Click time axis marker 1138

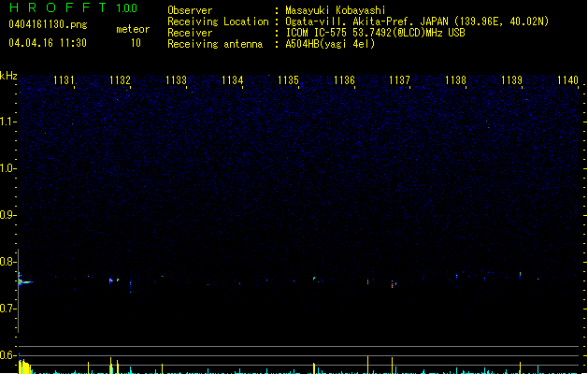click(455, 80)
